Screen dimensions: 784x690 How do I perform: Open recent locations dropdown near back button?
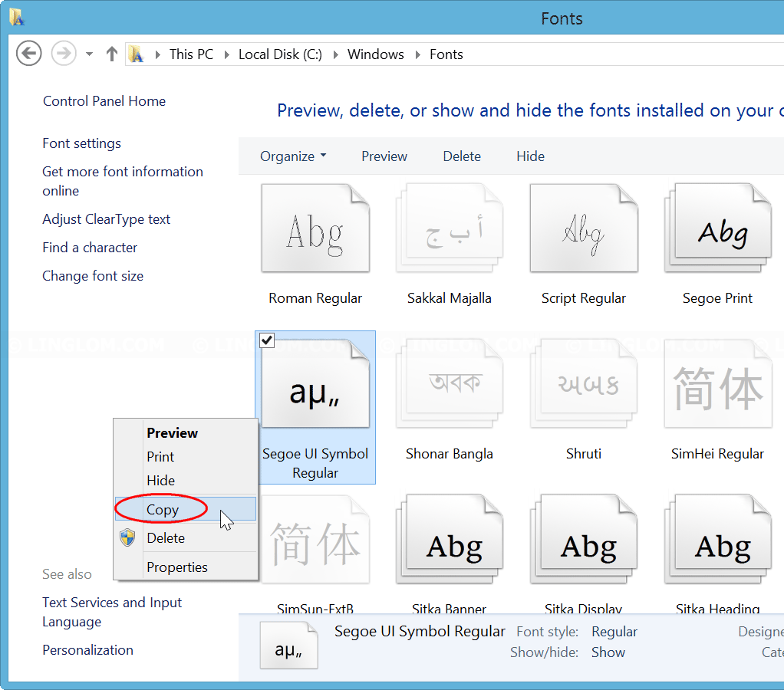click(88, 54)
